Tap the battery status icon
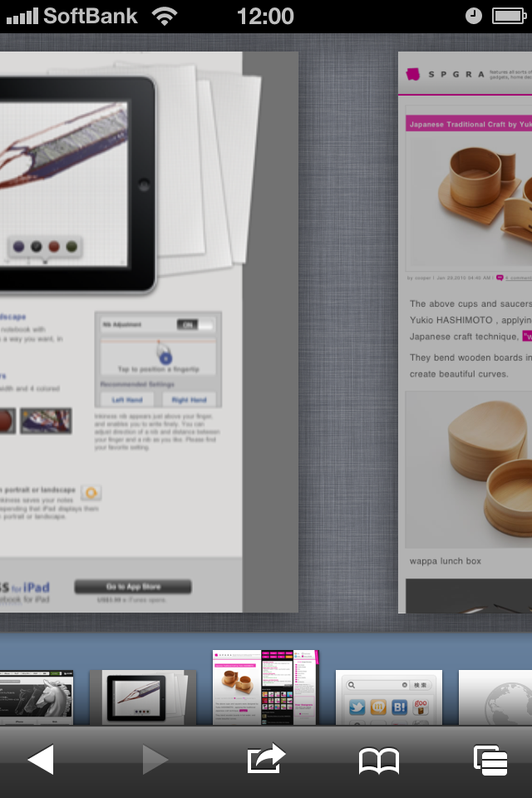 coord(509,17)
